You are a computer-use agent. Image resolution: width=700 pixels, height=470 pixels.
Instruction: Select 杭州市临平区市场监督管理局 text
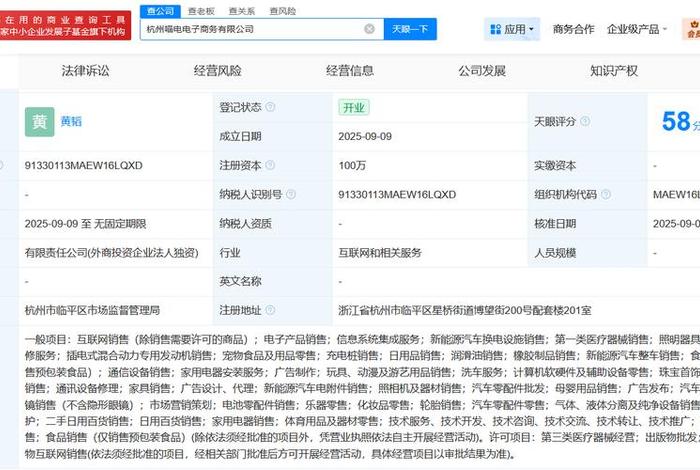click(92, 310)
